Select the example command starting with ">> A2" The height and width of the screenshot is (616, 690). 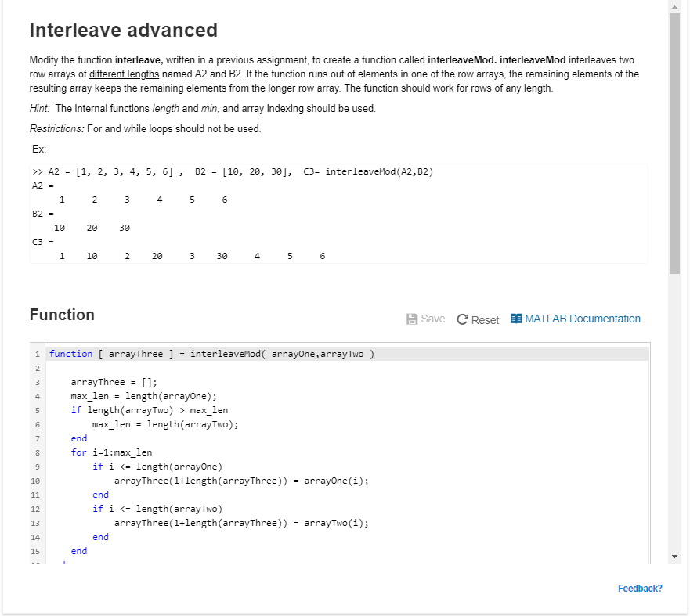point(233,171)
